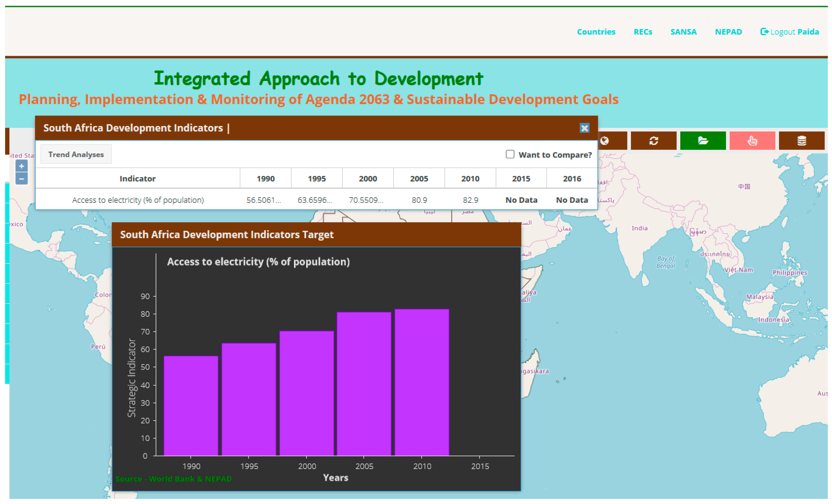This screenshot has width=832, height=504.
Task: Click the Source - World Bank & NEPAD text
Action: click(173, 479)
